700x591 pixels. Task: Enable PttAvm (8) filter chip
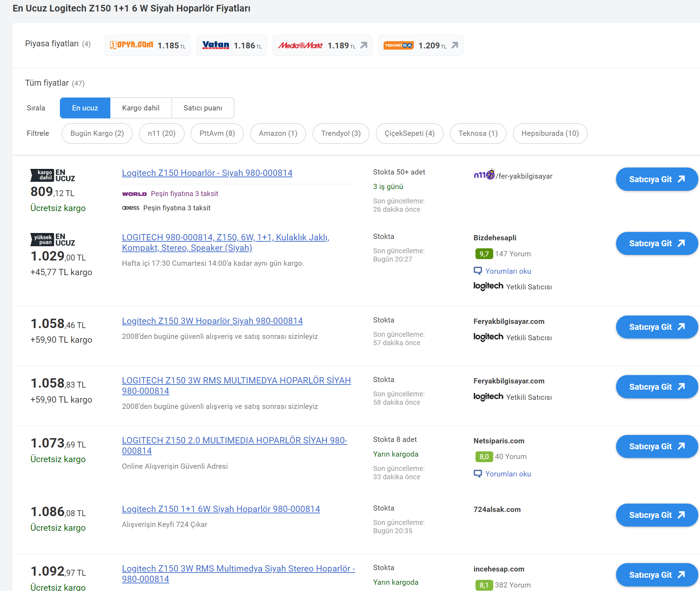[x=217, y=133]
